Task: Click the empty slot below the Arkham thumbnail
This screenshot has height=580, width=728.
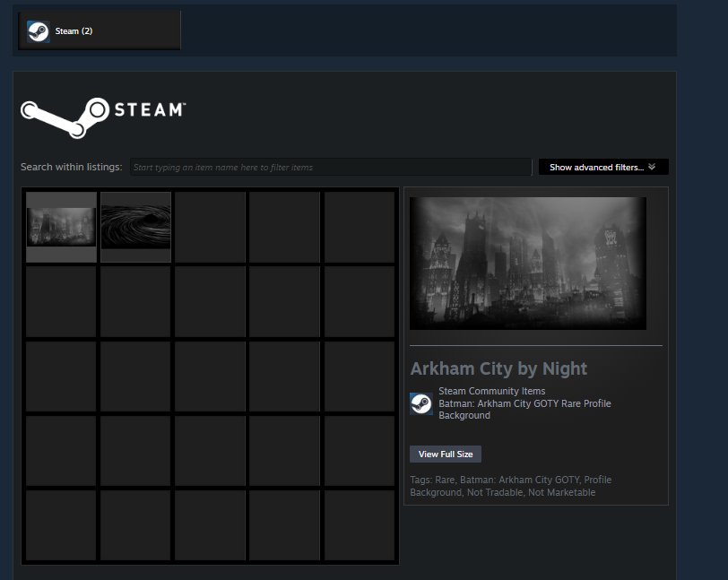Action: pos(61,302)
